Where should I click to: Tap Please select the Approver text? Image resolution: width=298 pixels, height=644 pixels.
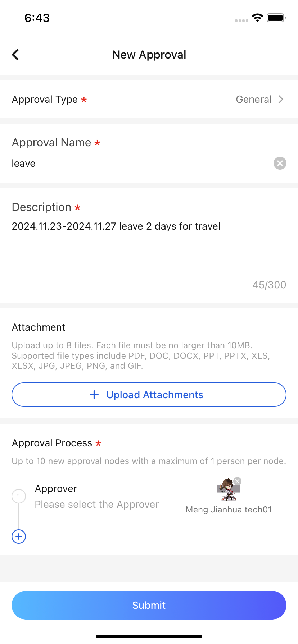pos(97,504)
